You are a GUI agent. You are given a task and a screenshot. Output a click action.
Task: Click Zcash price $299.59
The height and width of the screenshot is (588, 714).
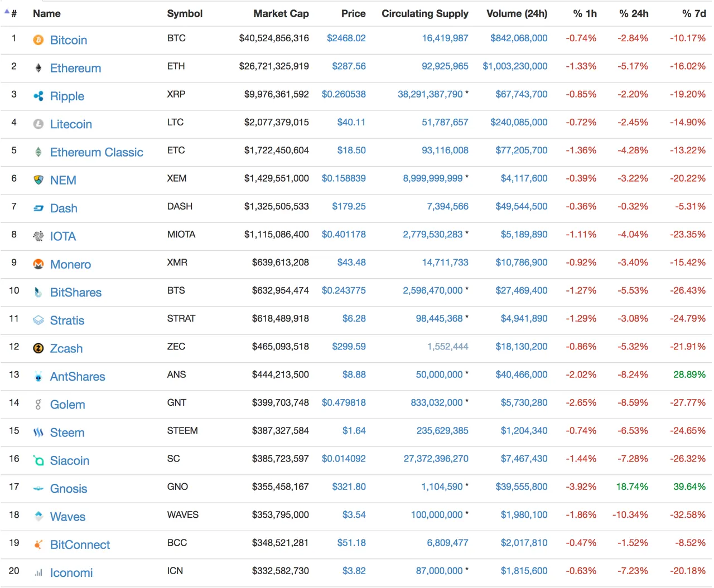pos(349,346)
